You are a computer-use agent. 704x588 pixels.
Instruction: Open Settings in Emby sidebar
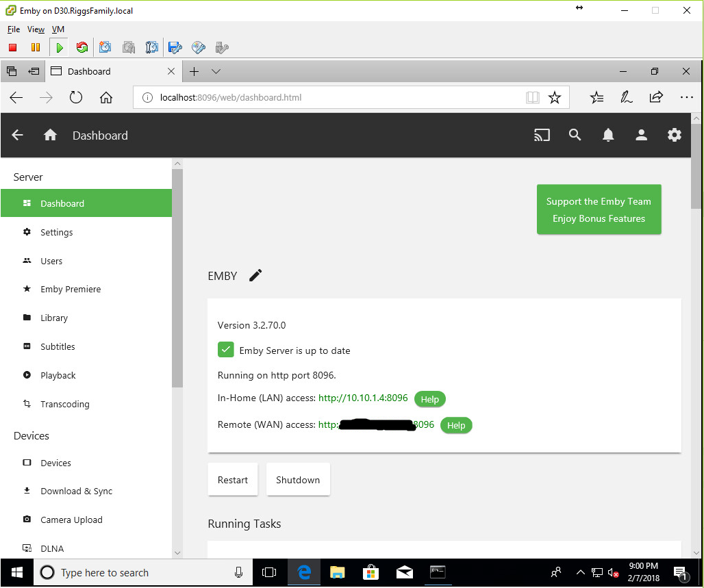86,232
